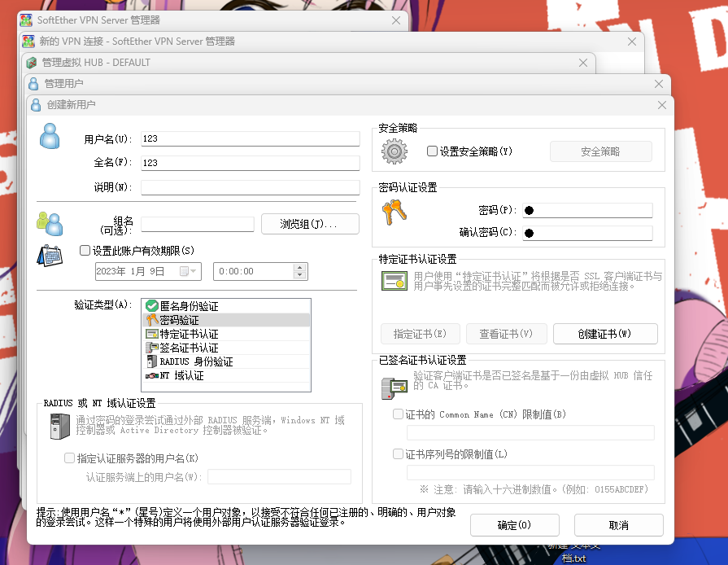728x565 pixels.
Task: Click the password keys icon
Action: click(x=395, y=212)
